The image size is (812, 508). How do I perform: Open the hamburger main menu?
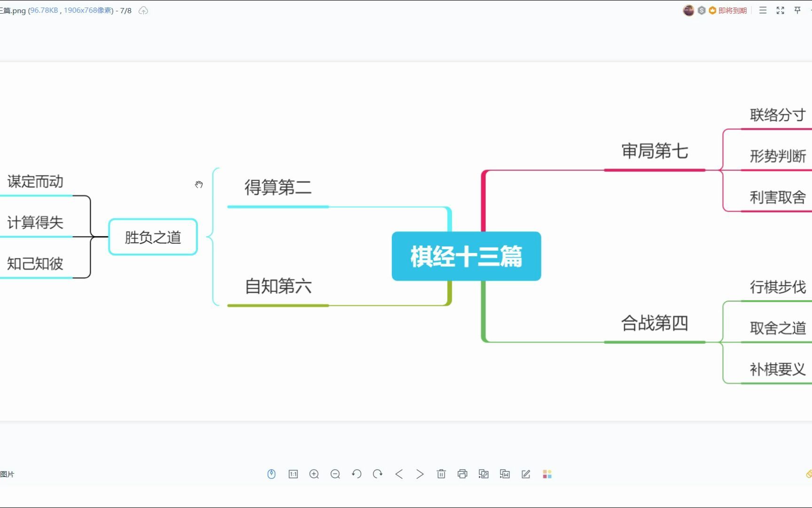tap(763, 10)
